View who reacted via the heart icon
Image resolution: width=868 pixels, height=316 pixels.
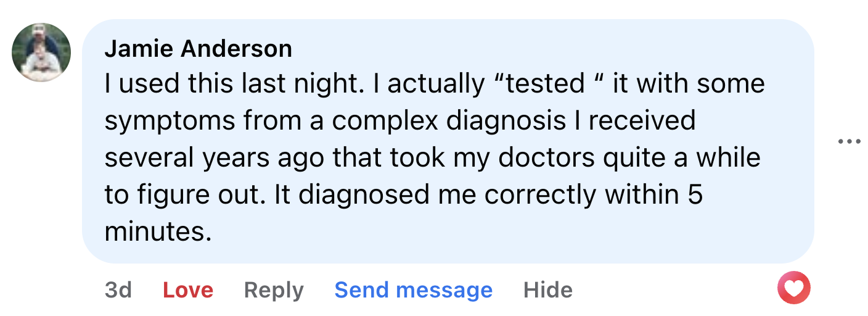click(x=793, y=288)
